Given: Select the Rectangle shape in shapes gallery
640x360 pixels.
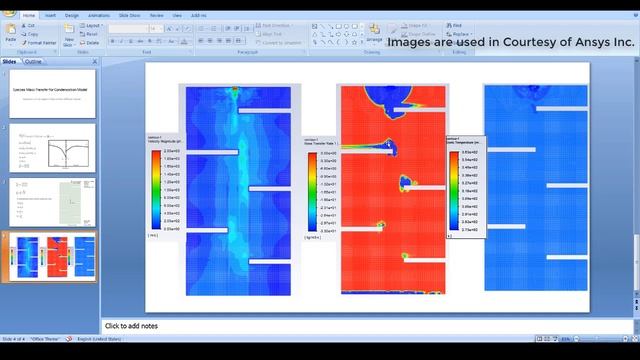Looking at the screenshot, I should [x=338, y=27].
